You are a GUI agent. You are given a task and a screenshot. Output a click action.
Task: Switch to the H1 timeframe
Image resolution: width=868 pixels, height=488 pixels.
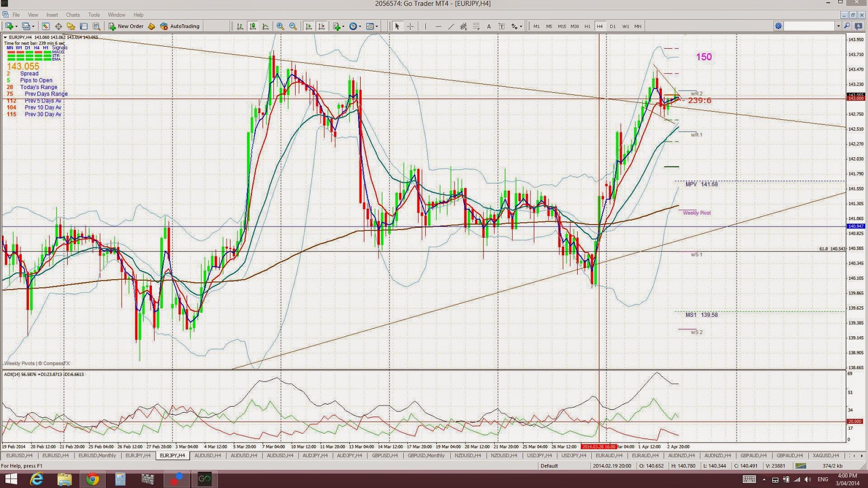coord(587,26)
